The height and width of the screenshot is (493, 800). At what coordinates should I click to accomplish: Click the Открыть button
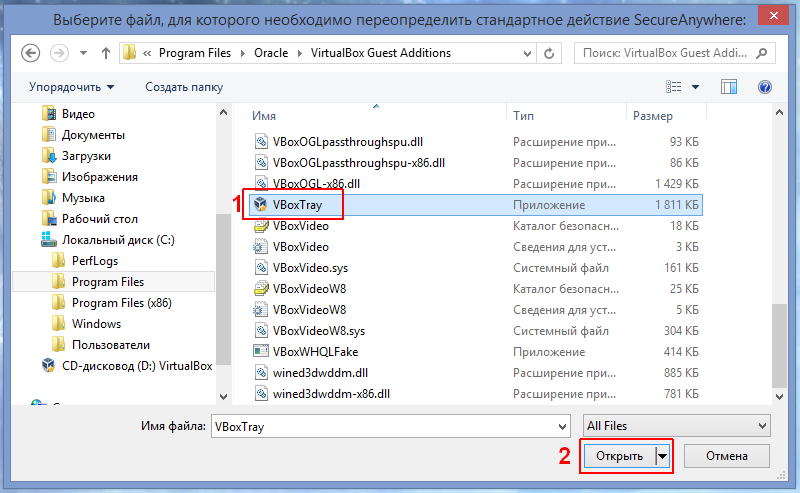tap(619, 456)
